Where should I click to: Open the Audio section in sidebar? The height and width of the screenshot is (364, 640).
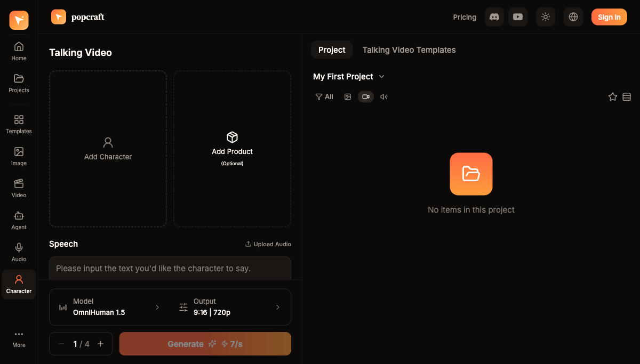(19, 252)
